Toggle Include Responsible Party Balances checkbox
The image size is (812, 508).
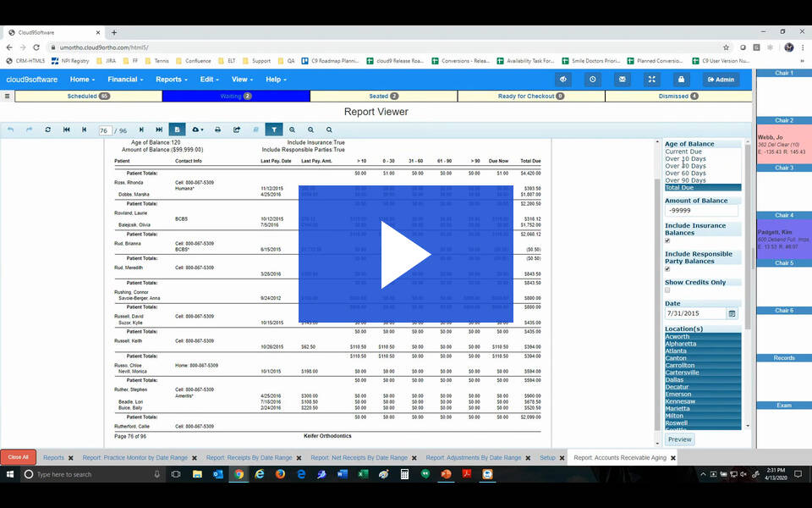pos(667,269)
